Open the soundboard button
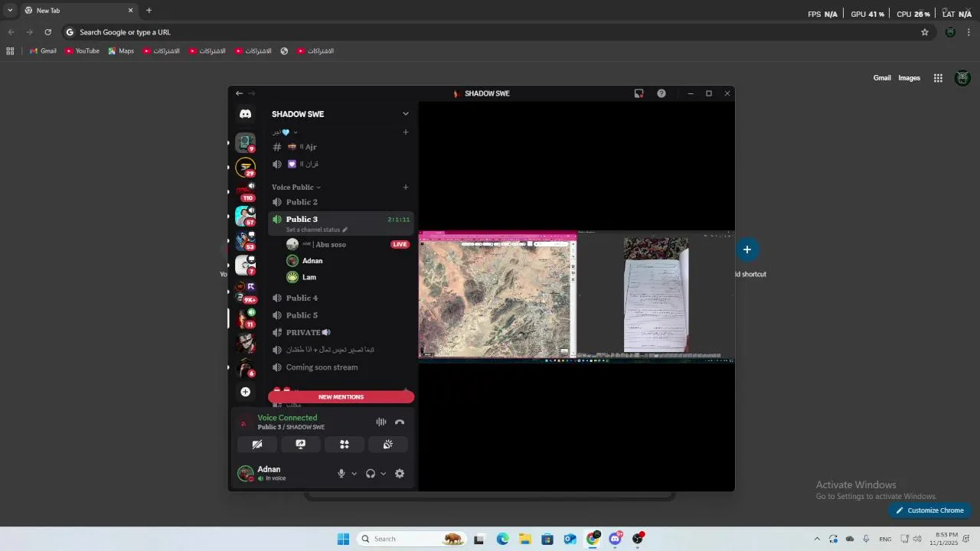980x551 pixels. tap(388, 444)
